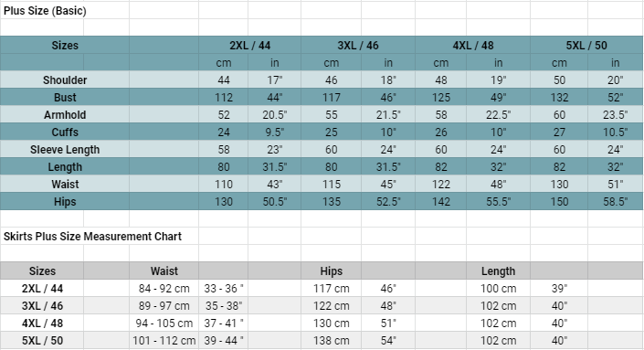Image resolution: width=644 pixels, height=350 pixels.
Task: Select the 'Bust' row label cell
Action: [x=65, y=98]
